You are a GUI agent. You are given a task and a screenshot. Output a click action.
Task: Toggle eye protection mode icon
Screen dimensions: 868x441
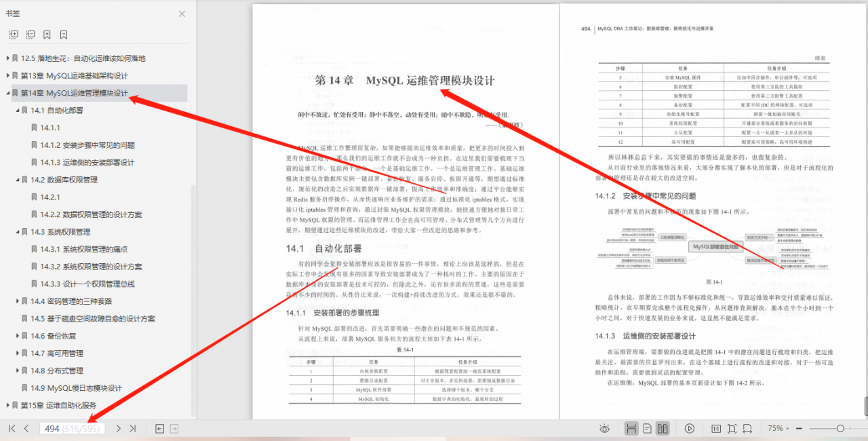click(x=605, y=428)
